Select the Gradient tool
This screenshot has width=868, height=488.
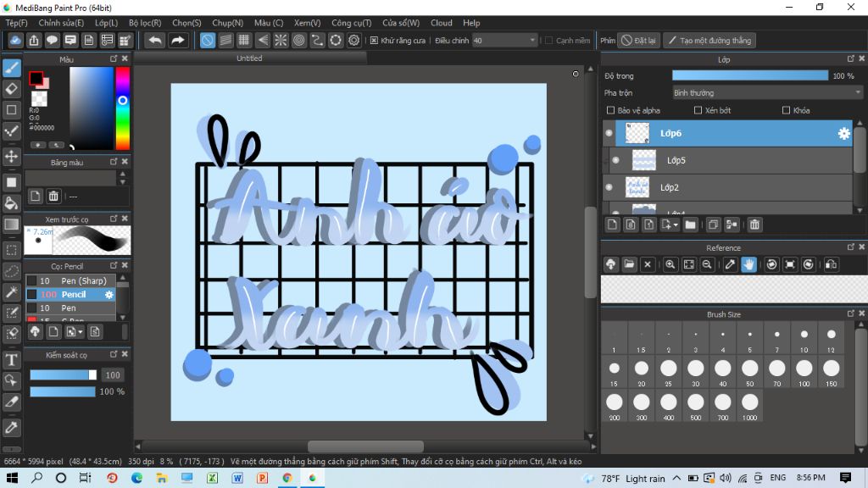pos(12,224)
